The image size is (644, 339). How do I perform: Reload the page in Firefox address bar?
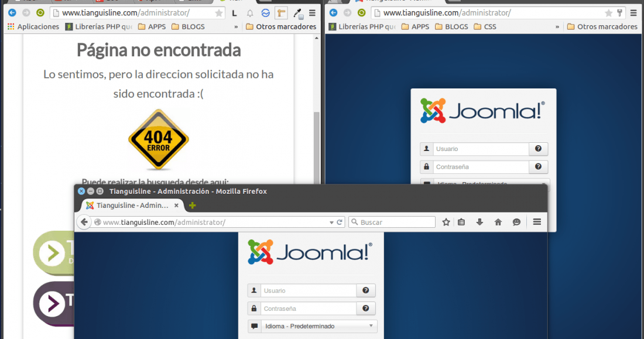340,222
